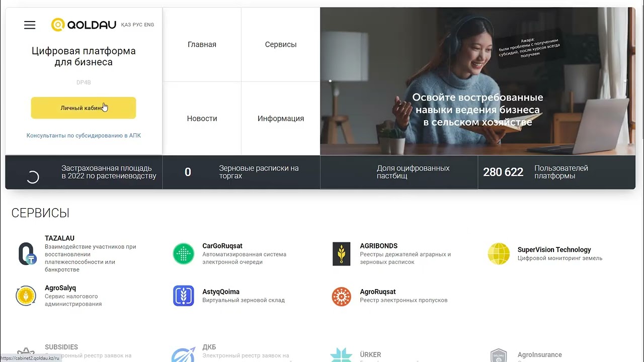Open the hamburger menu

30,25
